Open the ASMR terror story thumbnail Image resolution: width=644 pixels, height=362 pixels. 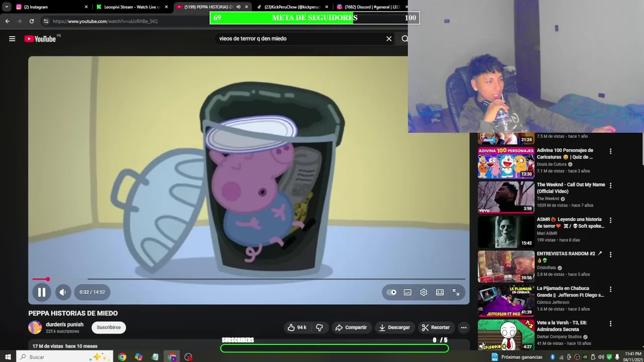pyautogui.click(x=506, y=232)
